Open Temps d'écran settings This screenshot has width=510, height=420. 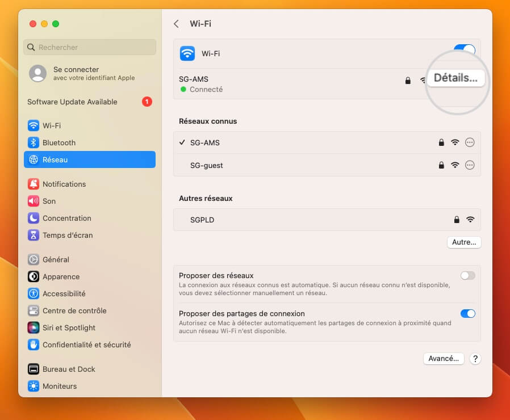click(89, 235)
